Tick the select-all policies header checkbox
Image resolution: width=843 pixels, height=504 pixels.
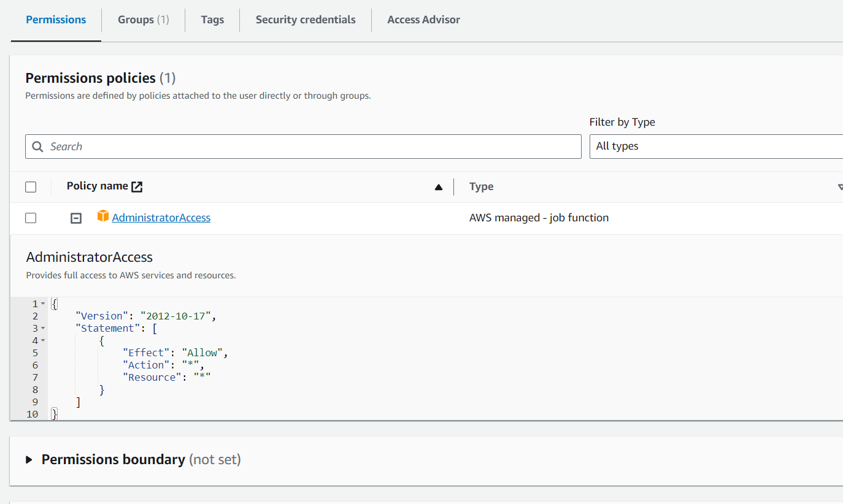(x=31, y=187)
